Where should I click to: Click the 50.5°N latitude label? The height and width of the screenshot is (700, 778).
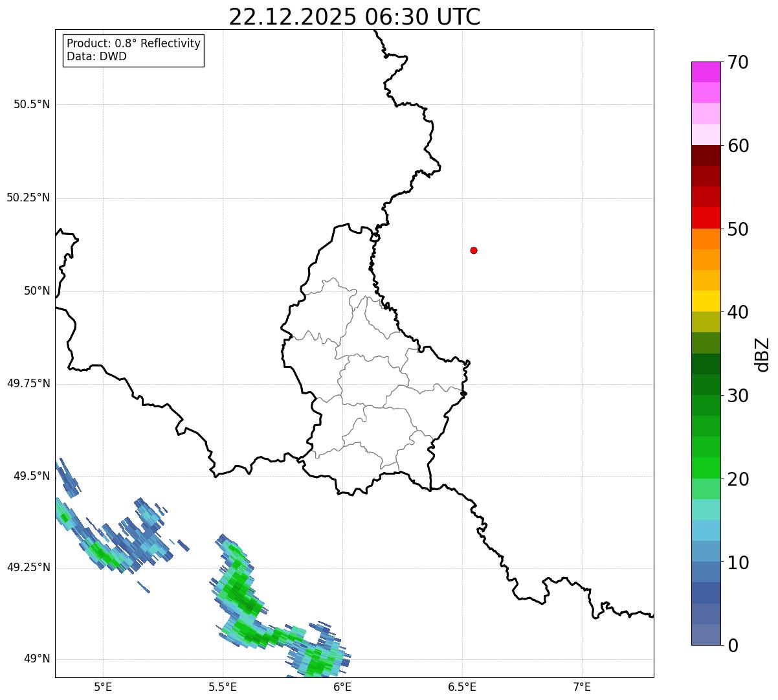32,104
